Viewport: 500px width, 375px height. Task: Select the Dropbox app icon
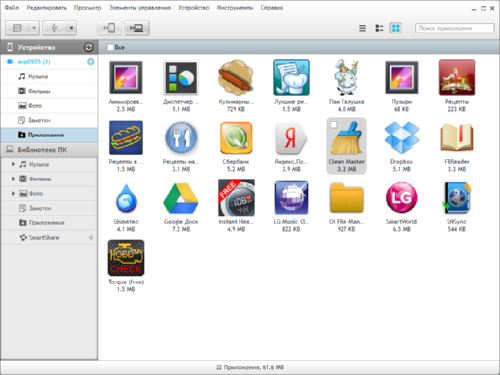click(401, 138)
